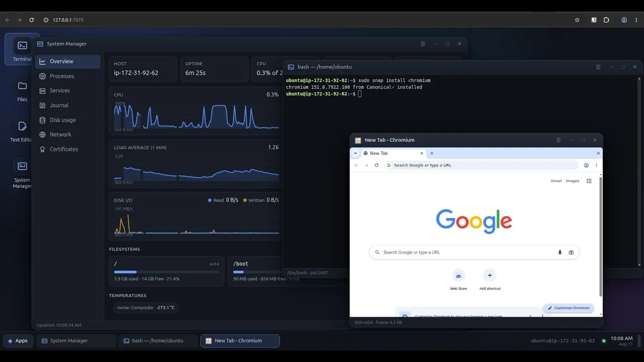This screenshot has height=362, width=644.
Task: Open Processes in System Manager sidebar
Action: click(68, 76)
